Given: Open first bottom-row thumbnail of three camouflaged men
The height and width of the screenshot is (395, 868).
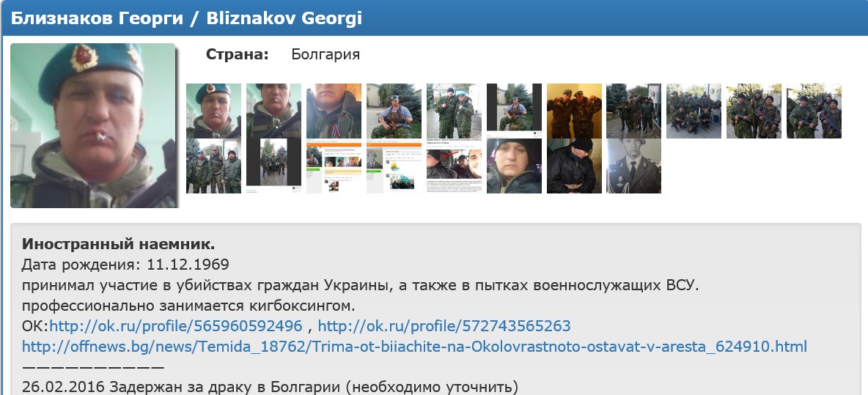Looking at the screenshot, I should pos(213,166).
